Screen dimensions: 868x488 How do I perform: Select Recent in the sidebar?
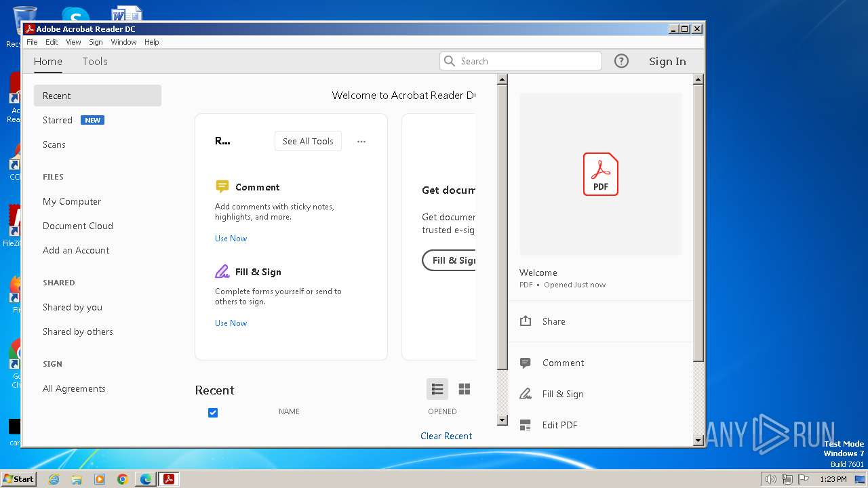pyautogui.click(x=98, y=96)
